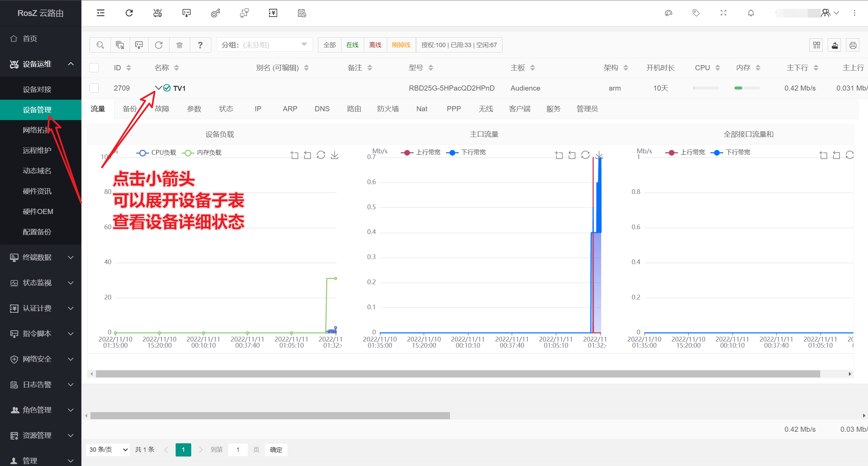Switch to the DNS tab
Viewport: 868px width, 466px height.
click(322, 109)
